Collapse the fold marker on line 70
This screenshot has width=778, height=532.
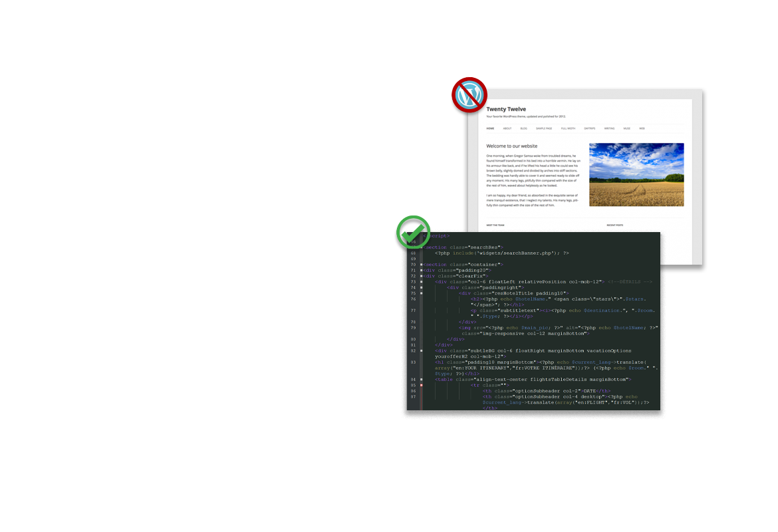coord(422,265)
